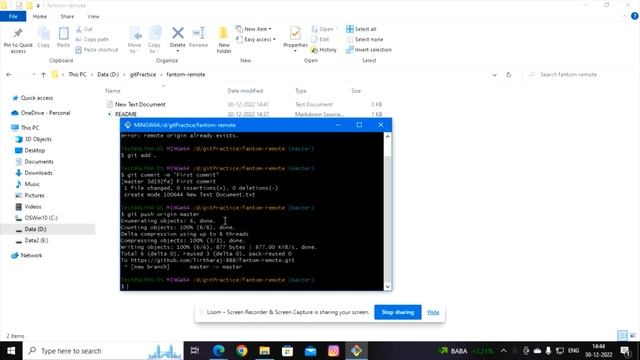640x360 pixels.
Task: Click Select none in ribbon
Action: [x=364, y=39]
